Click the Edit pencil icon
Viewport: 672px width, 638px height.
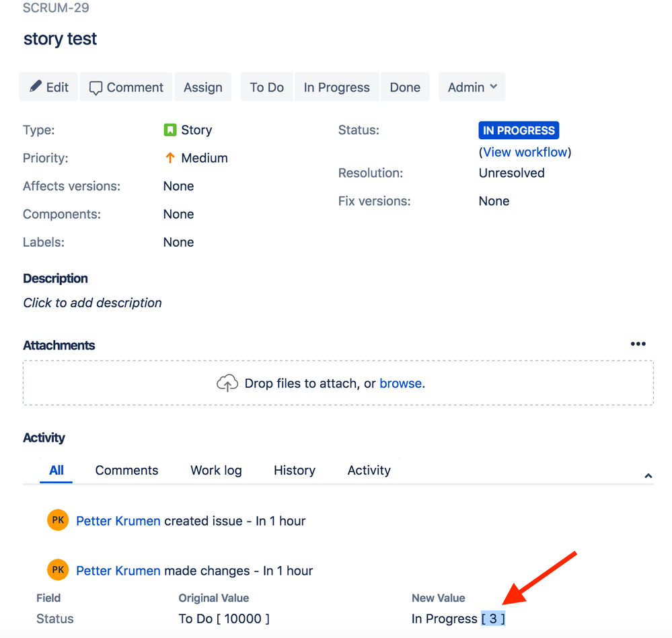[36, 87]
